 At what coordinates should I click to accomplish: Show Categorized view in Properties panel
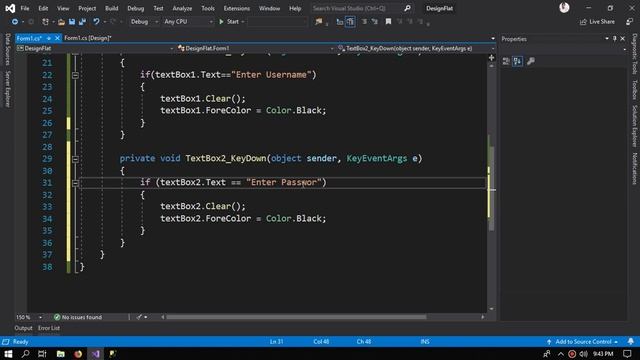coord(506,61)
